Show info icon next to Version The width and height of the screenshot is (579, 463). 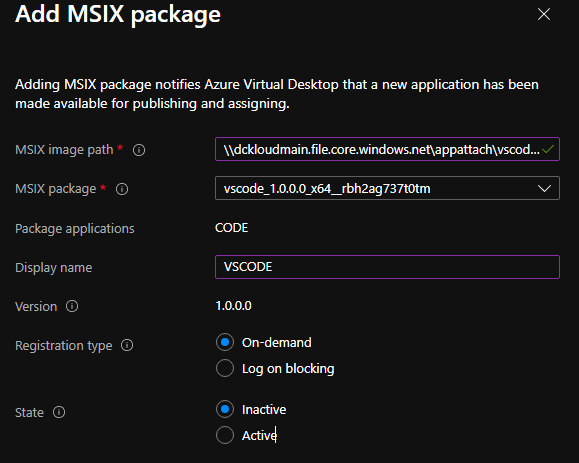tap(72, 306)
